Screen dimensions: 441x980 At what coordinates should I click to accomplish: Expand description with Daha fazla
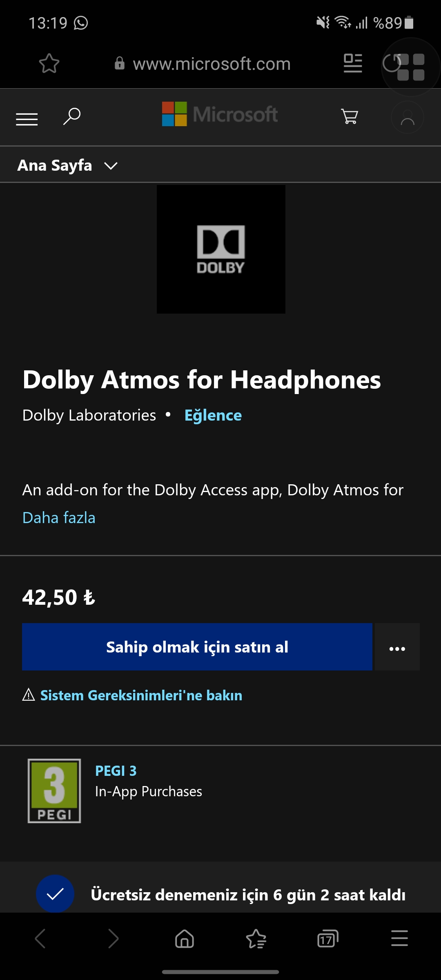[x=59, y=518]
